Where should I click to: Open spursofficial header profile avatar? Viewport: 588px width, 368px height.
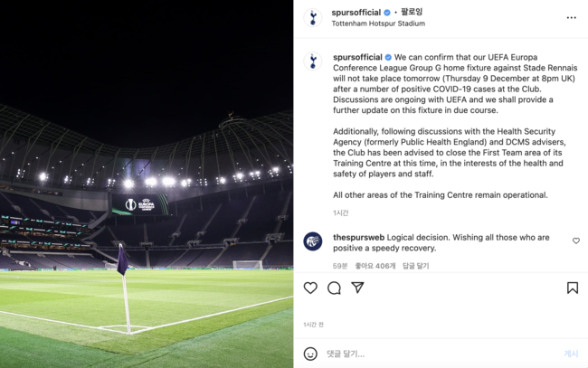313,17
